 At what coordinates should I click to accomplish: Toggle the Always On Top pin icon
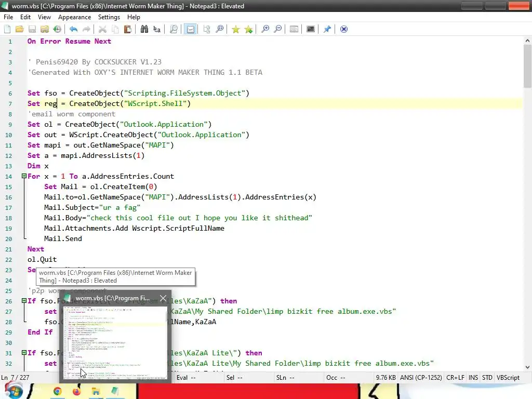click(x=327, y=29)
